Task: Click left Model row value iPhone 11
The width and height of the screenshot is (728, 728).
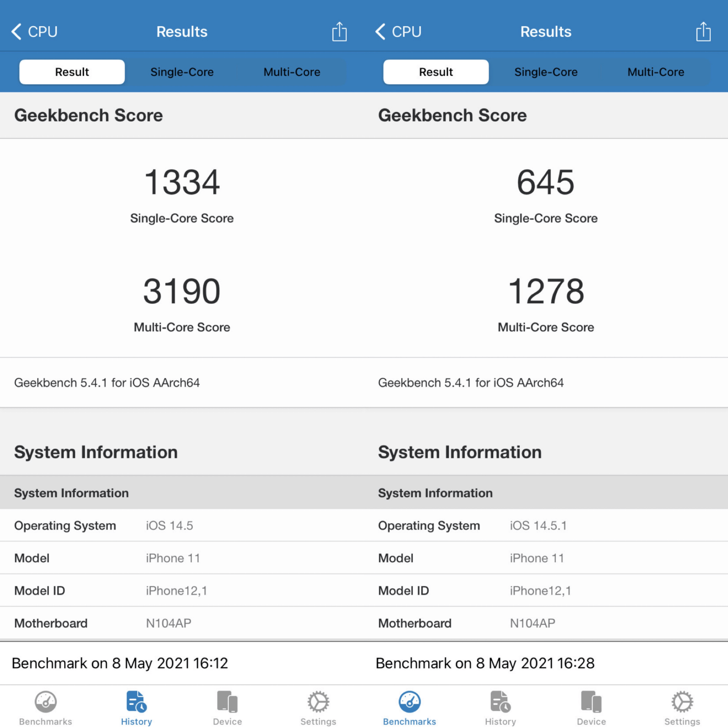Action: click(173, 558)
